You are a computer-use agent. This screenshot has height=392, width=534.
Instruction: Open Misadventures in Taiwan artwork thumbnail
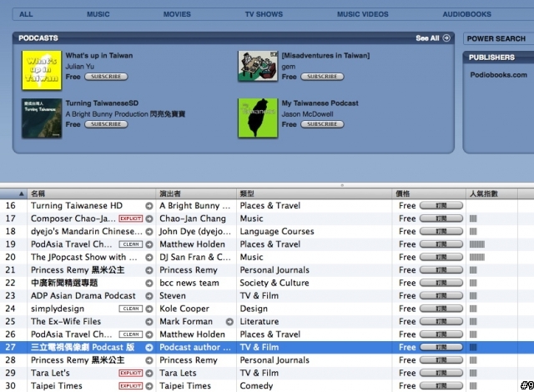pos(258,66)
